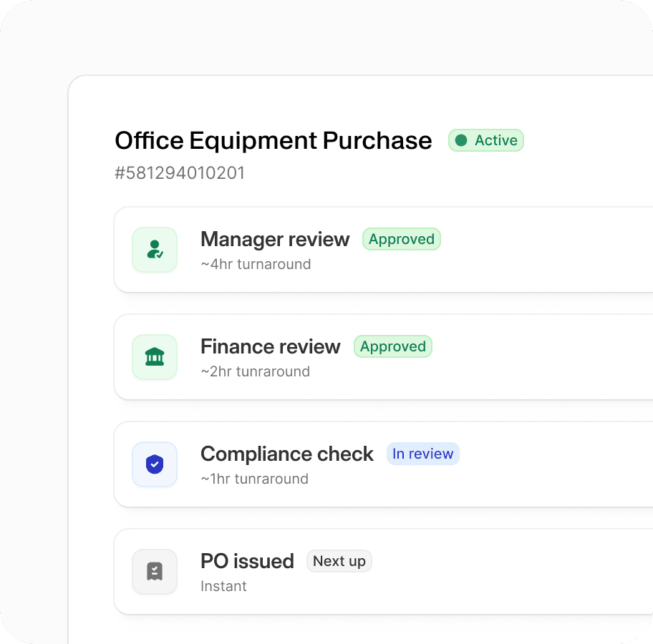Open the Finance review step title
This screenshot has height=644, width=653.
coord(270,346)
